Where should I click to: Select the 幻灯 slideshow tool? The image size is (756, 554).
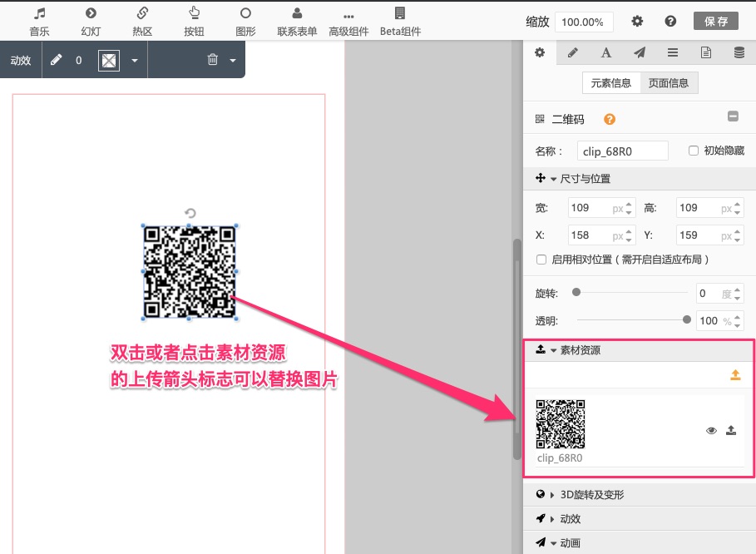click(91, 22)
